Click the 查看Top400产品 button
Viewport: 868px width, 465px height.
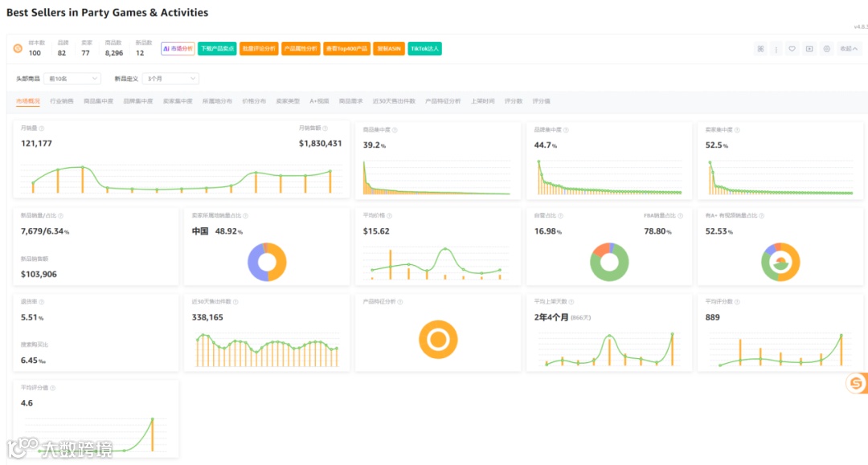click(346, 49)
